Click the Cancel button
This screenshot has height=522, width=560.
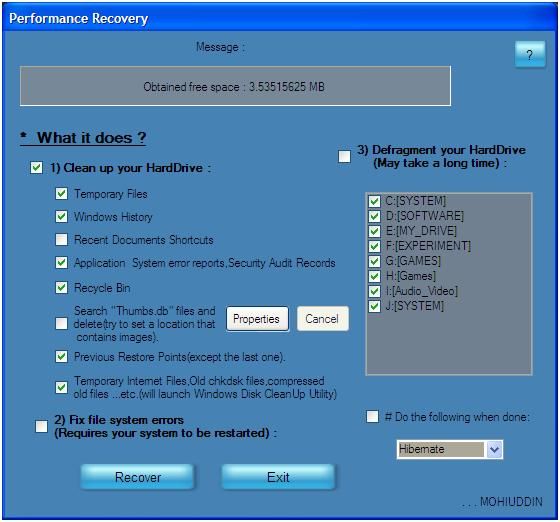322,318
